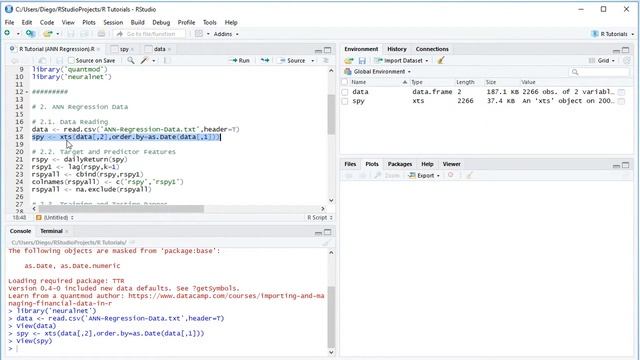
Task: Check the spy object checkbox
Action: (x=345, y=101)
